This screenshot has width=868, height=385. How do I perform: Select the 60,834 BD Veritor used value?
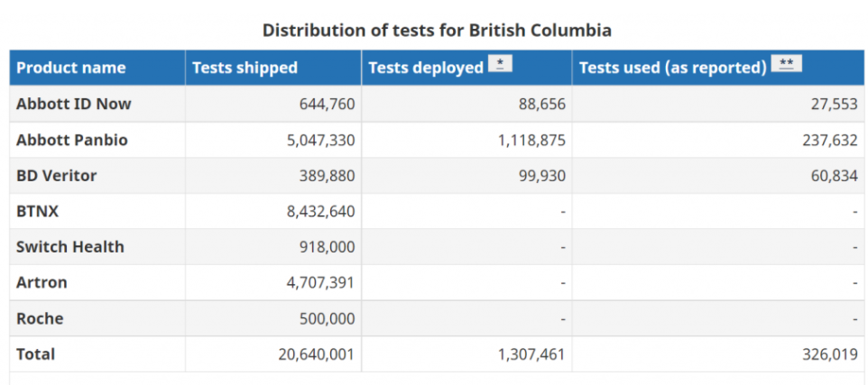[x=833, y=176]
